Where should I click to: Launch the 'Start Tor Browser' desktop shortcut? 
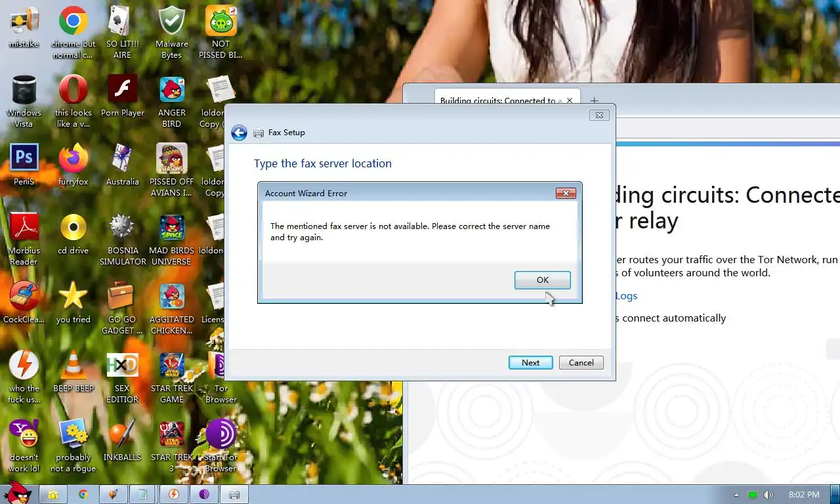tap(221, 445)
